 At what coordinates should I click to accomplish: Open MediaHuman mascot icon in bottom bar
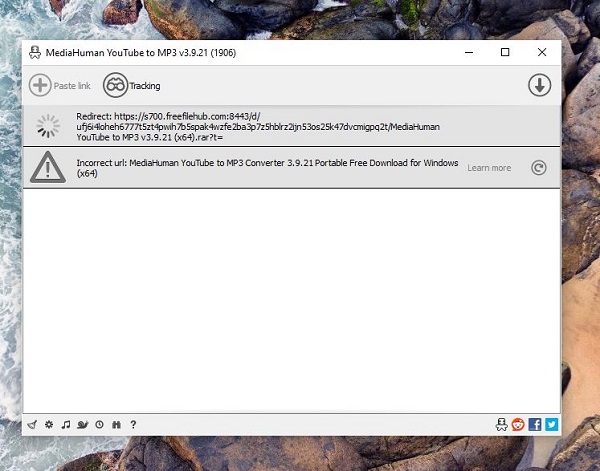(501, 424)
